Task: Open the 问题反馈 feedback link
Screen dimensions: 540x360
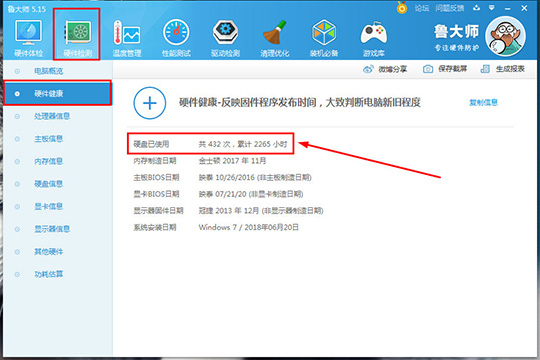Action: coord(450,8)
